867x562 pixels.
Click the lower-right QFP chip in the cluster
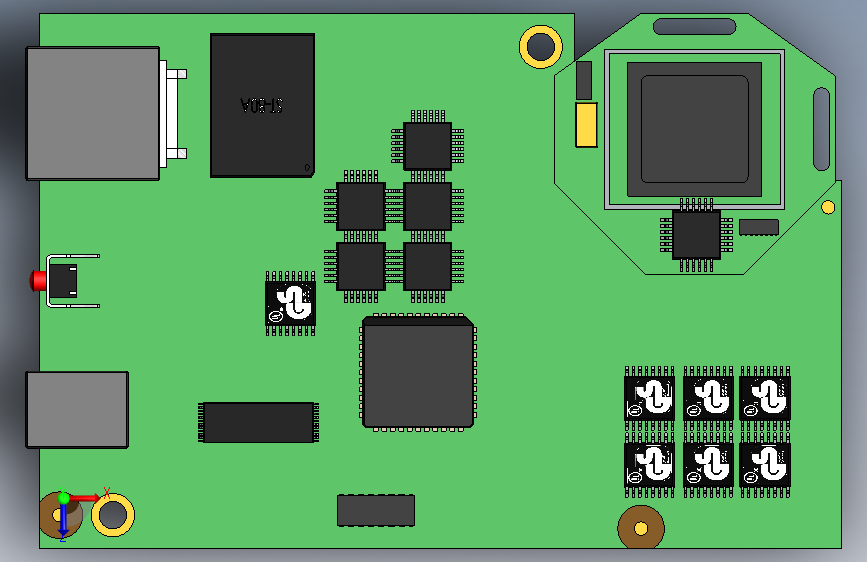427,267
